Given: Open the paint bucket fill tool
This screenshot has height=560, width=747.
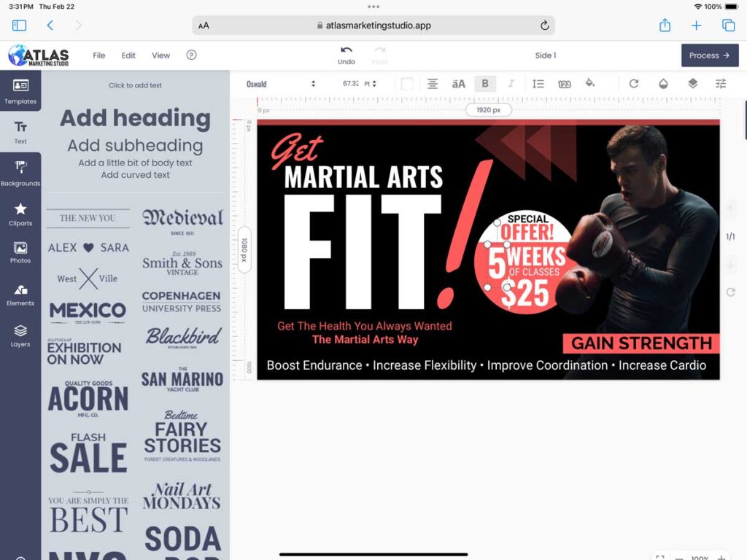Looking at the screenshot, I should (589, 83).
